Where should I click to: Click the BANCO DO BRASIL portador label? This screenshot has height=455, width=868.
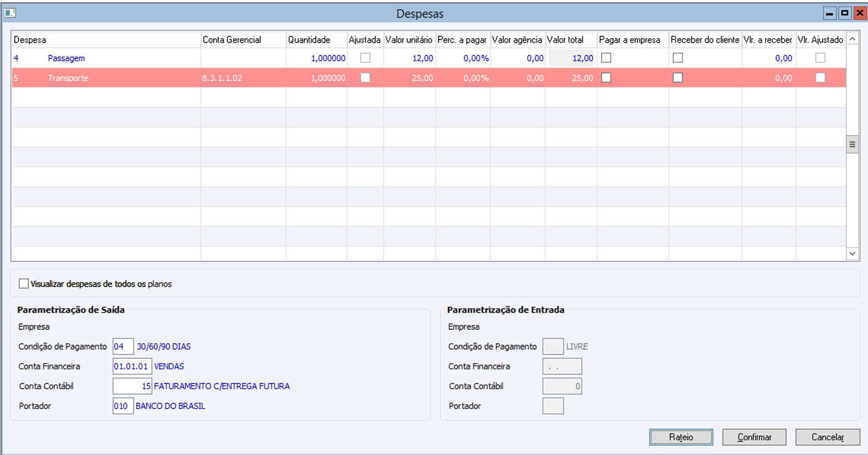(x=170, y=406)
